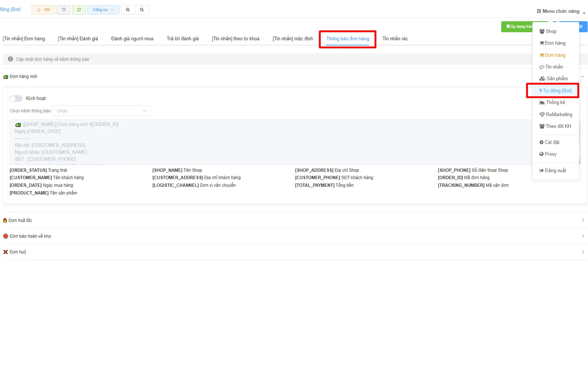This screenshot has width=588, height=378.
Task: Click the zoom out magnifier button
Action: click(x=142, y=10)
